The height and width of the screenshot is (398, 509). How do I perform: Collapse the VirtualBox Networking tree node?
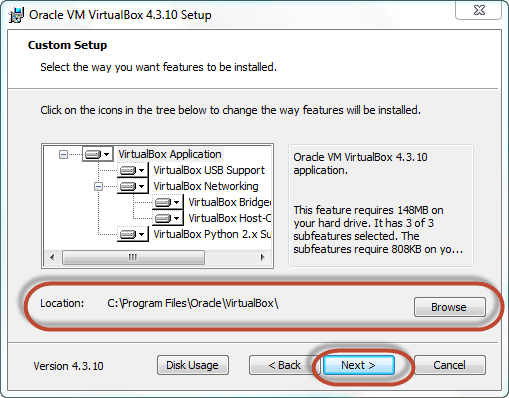[x=98, y=186]
